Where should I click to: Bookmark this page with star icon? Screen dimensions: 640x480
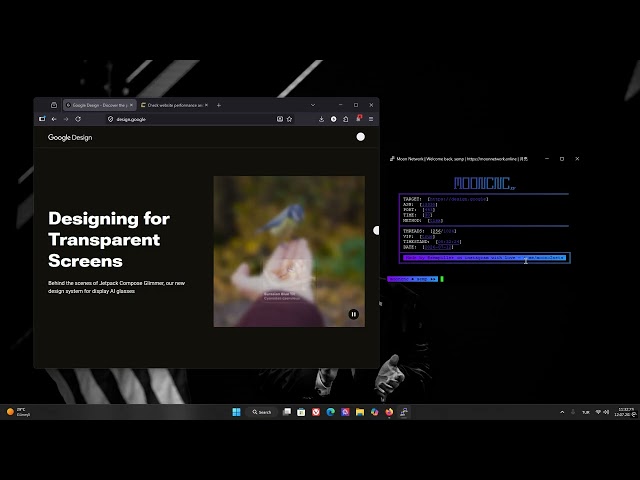(289, 119)
